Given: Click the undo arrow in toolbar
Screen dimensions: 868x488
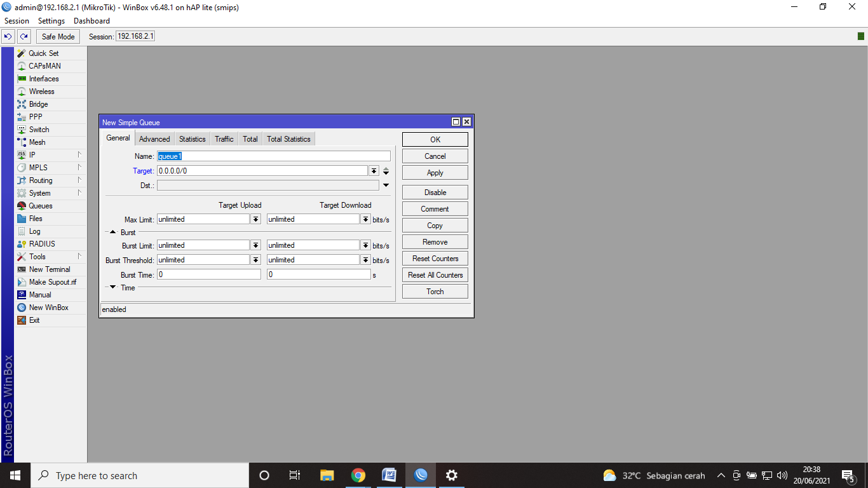Looking at the screenshot, I should click(x=8, y=37).
